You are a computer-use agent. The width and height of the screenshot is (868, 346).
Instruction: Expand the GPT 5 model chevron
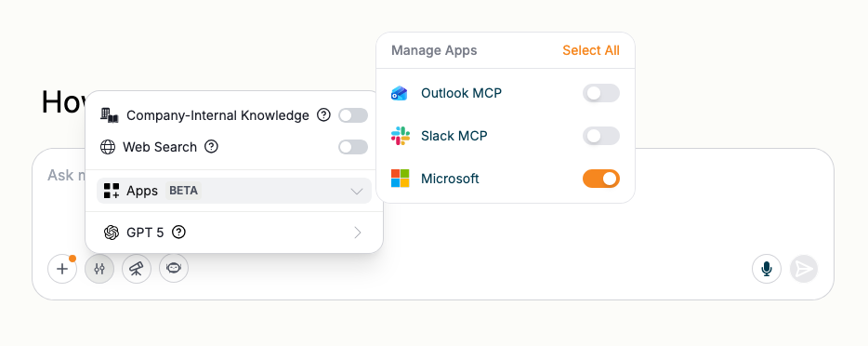[358, 233]
